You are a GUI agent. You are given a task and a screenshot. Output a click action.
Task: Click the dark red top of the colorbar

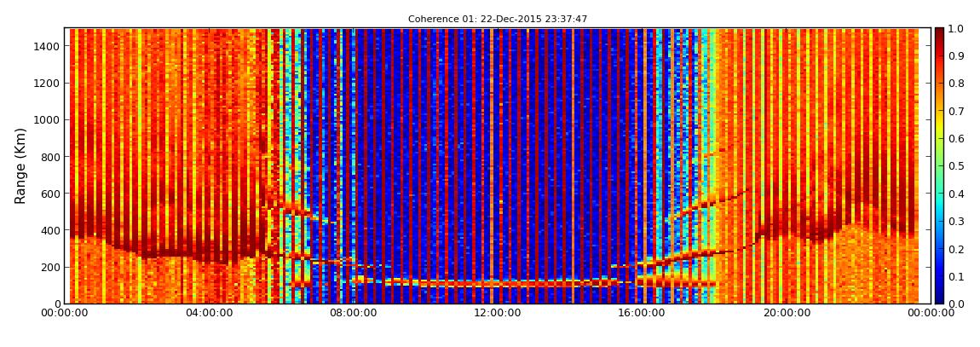(x=939, y=32)
